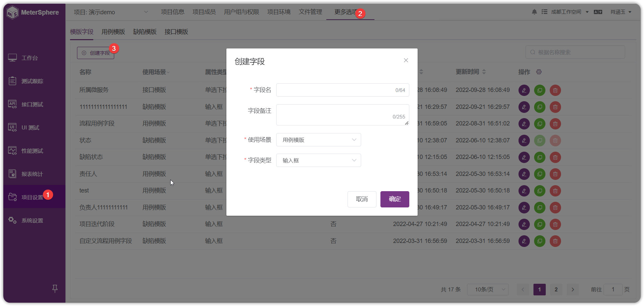
Task: Open the 字段类型 dropdown in dialog
Action: pos(319,160)
